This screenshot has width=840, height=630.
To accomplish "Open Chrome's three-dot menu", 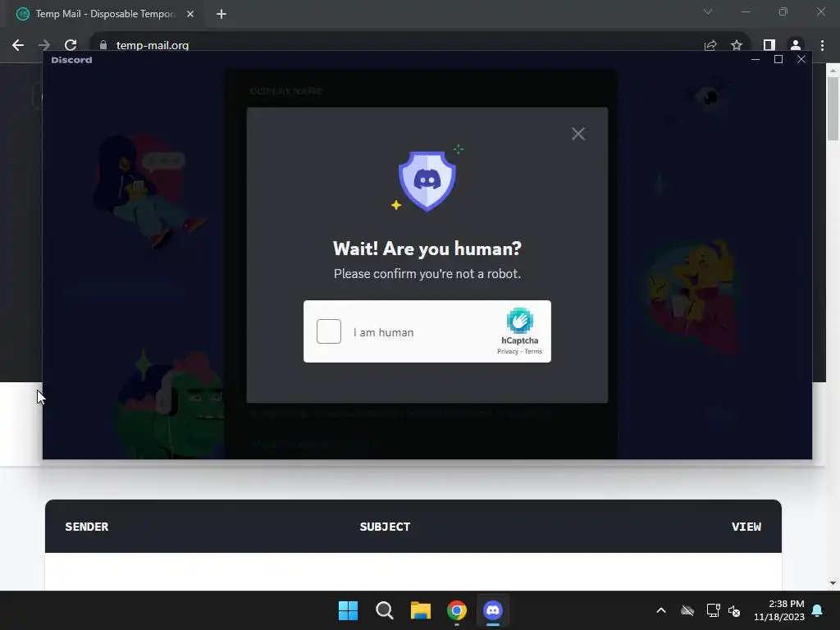I will click(x=822, y=46).
